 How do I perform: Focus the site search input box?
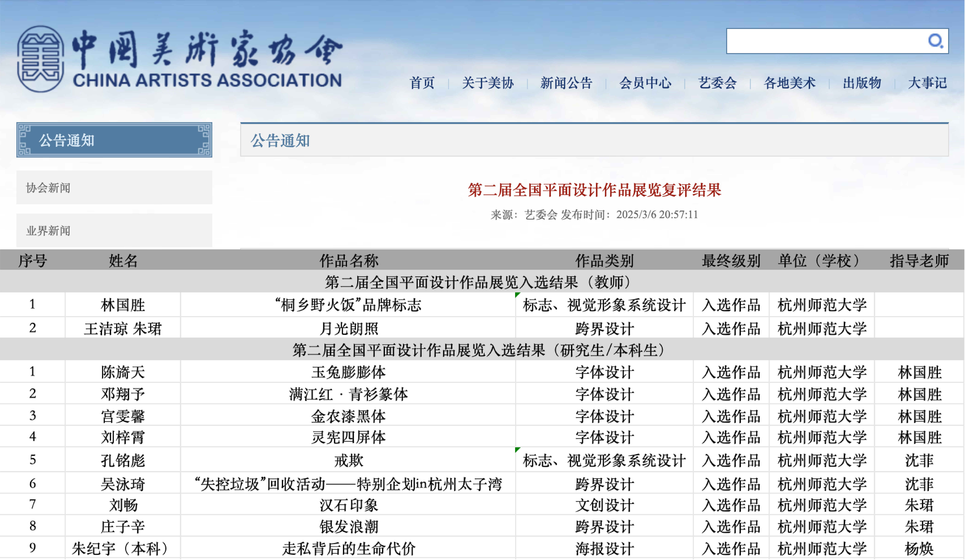[837, 41]
